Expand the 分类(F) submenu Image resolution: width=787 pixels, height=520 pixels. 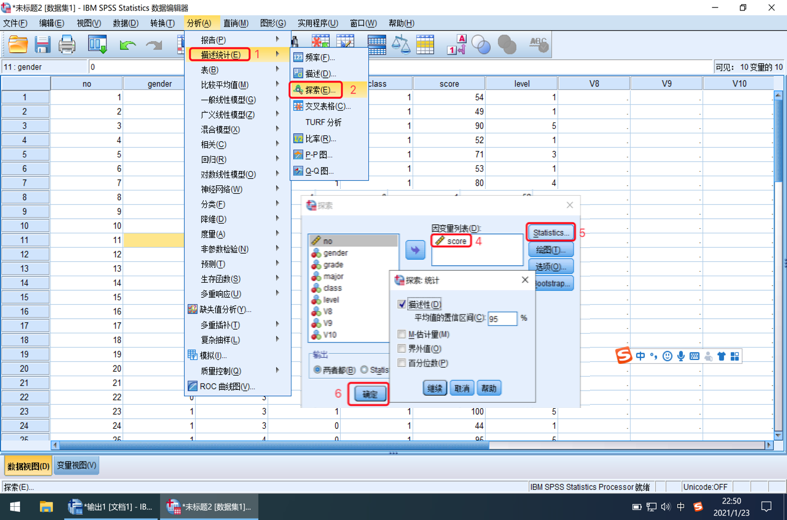coord(238,204)
